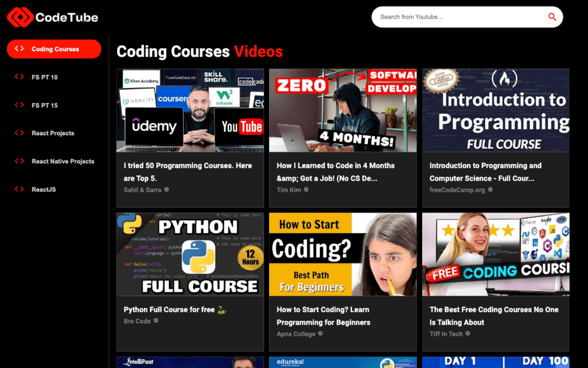Screen dimensions: 588x368
Task: Open the Free Coding Courses thumbnail
Action: [496, 254]
